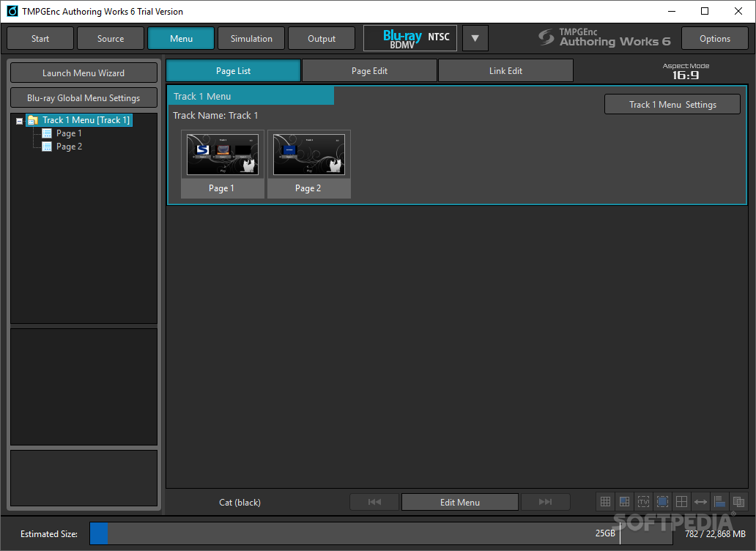
Task: Click the estimated size progress bar
Action: [x=381, y=533]
